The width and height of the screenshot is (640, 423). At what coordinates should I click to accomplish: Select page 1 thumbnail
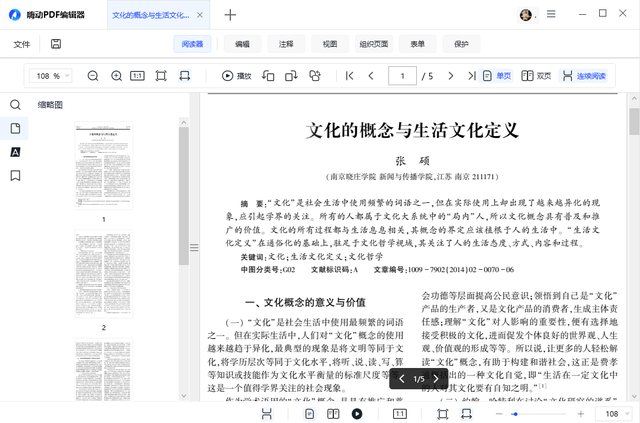tap(104, 165)
